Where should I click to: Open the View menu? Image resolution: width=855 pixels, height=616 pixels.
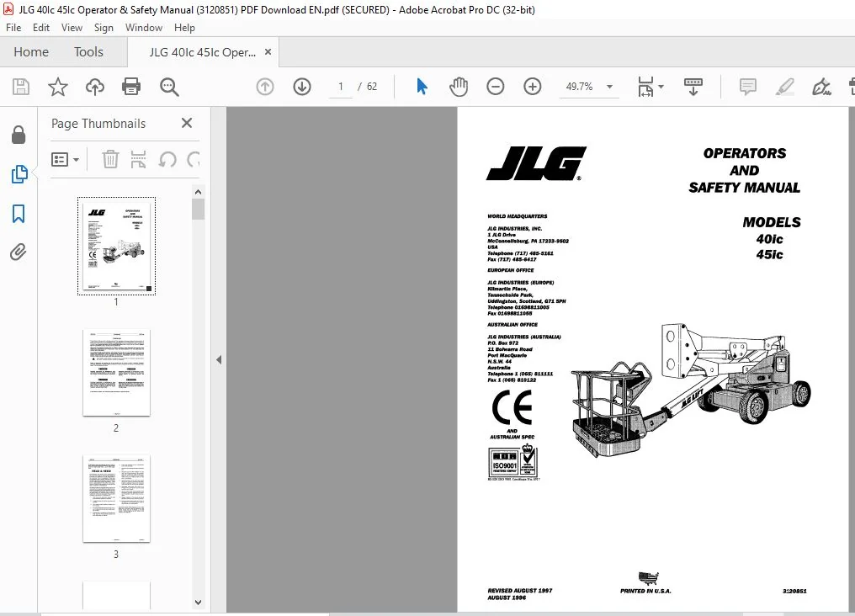(72, 28)
